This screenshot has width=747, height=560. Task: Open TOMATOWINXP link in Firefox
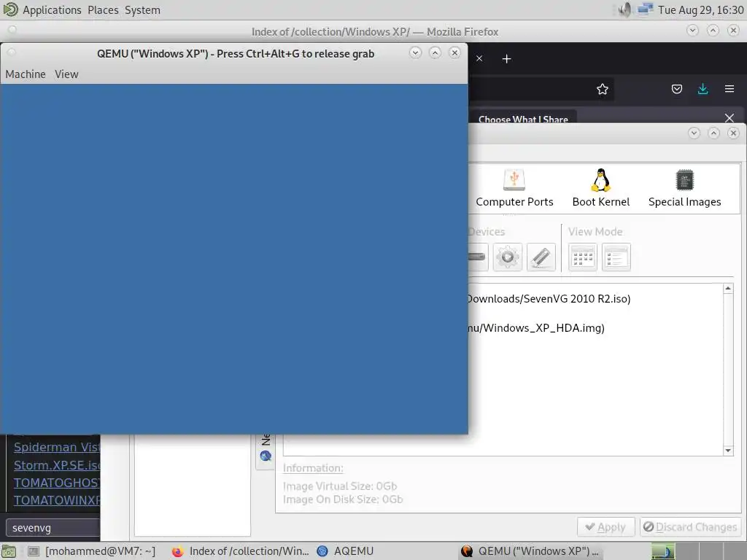pos(57,500)
